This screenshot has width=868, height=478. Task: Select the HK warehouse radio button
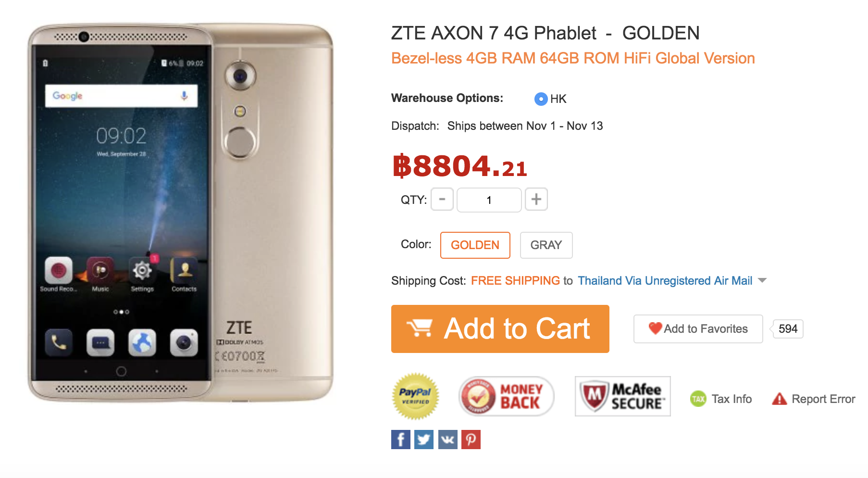pos(541,99)
